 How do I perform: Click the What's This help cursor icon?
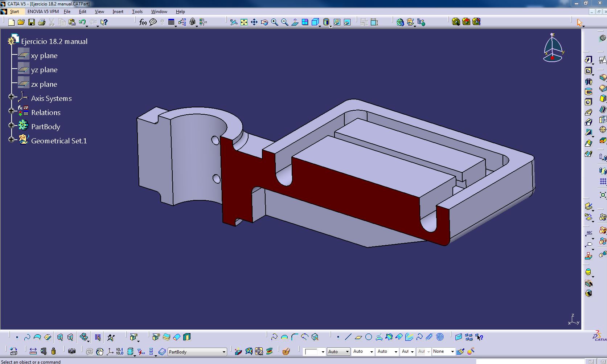point(104,22)
